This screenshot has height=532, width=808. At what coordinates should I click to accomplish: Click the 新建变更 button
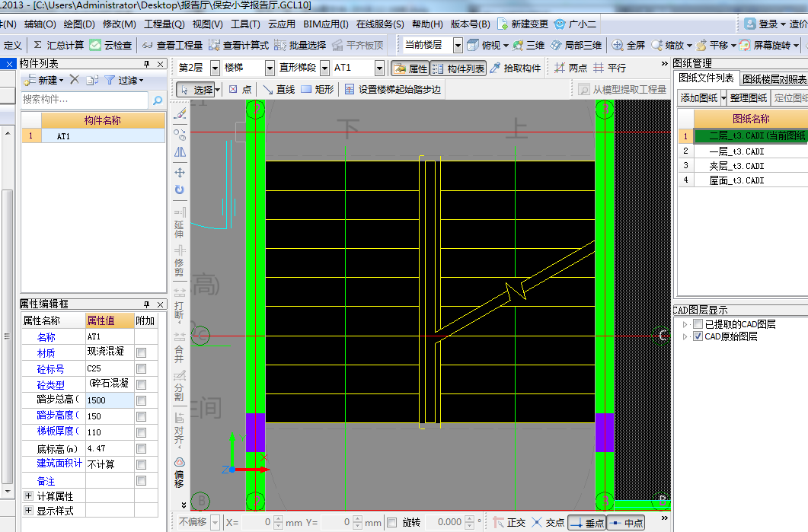523,24
